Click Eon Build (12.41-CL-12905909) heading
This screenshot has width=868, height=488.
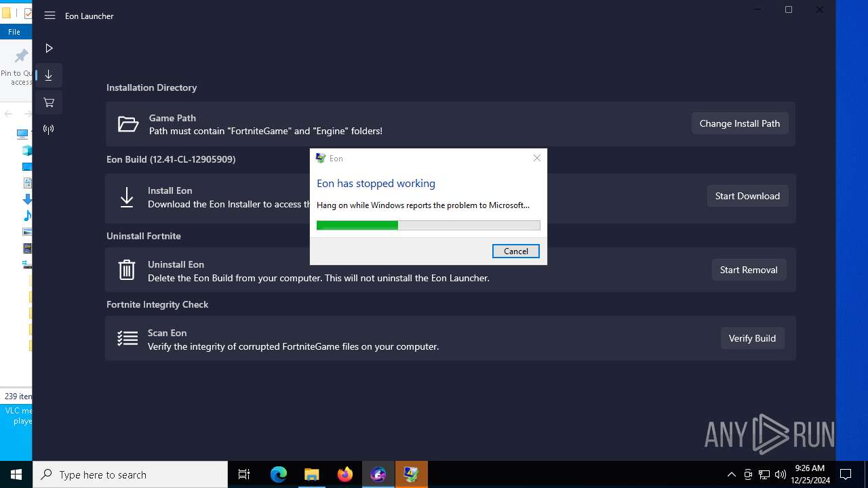[x=171, y=159]
